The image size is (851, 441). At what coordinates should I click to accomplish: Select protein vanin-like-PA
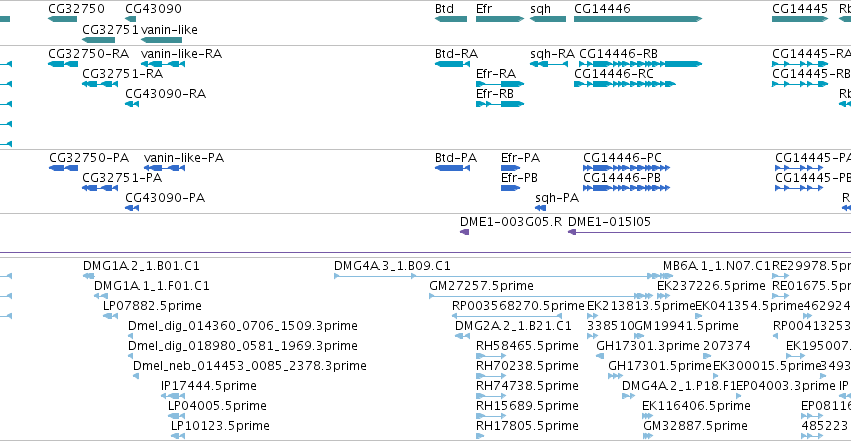coord(164,168)
